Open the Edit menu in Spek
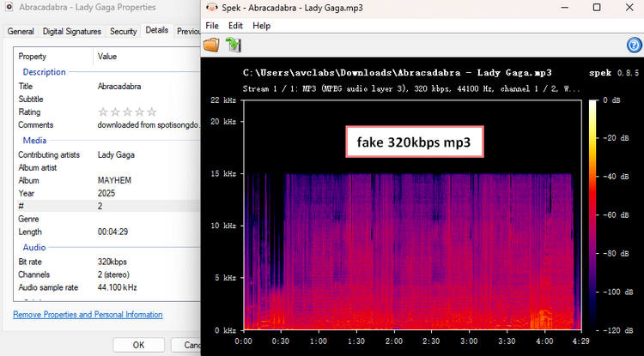Viewport: 644px width, 356px height. tap(236, 26)
